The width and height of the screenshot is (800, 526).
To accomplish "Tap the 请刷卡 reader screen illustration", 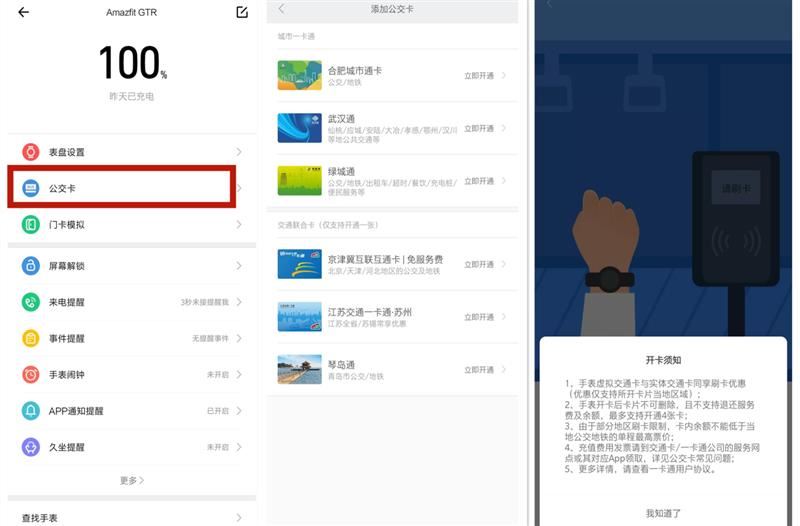I will coord(736,188).
